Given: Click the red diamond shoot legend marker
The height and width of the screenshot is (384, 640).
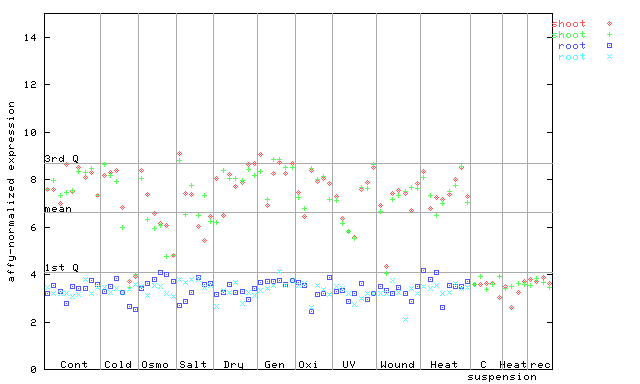Looking at the screenshot, I should click(609, 24).
